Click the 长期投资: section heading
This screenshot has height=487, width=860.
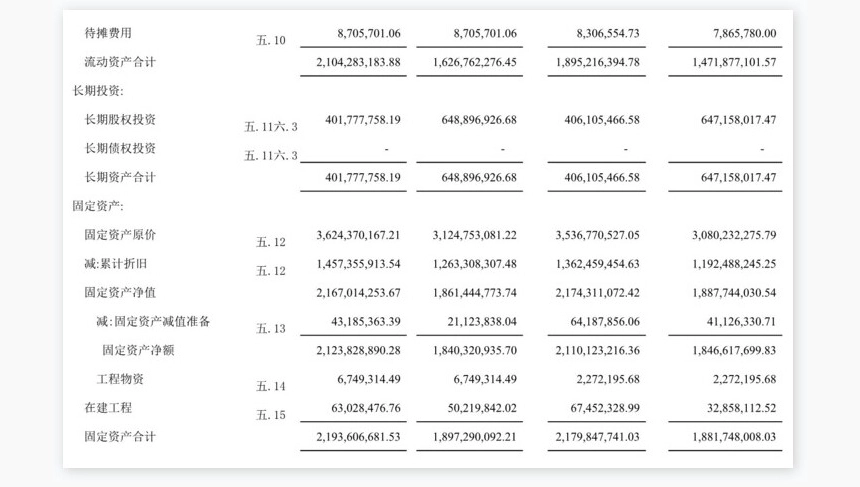click(98, 91)
